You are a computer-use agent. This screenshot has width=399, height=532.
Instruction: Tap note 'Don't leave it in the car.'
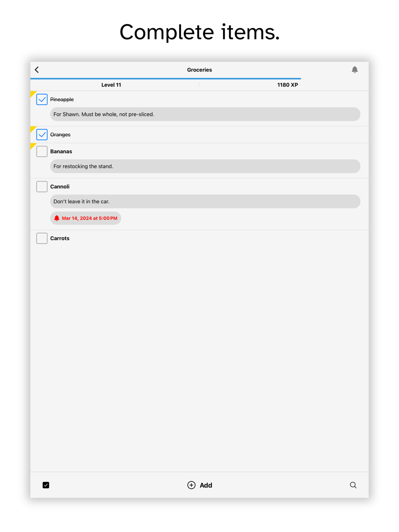point(205,201)
